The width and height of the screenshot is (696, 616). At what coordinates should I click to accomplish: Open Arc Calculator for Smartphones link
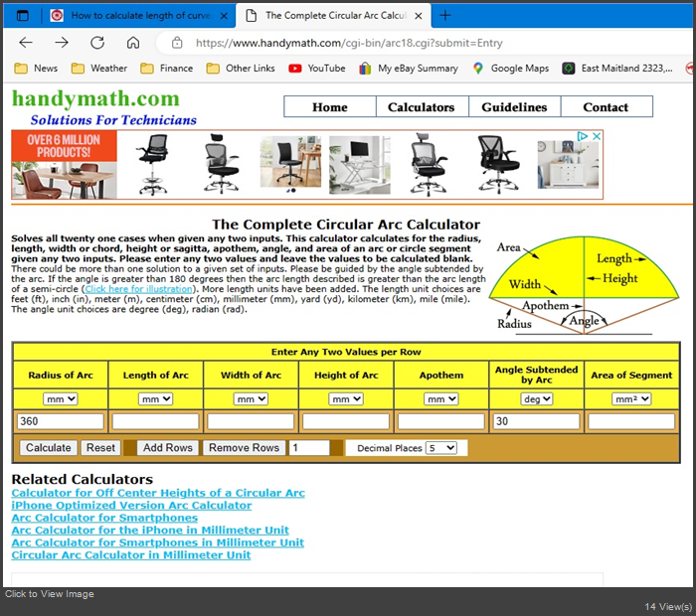104,518
